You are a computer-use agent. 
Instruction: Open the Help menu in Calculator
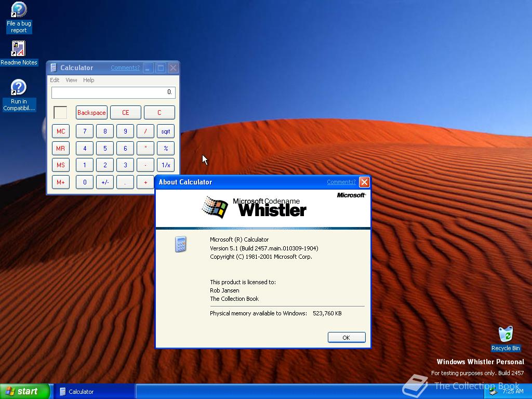tap(88, 80)
